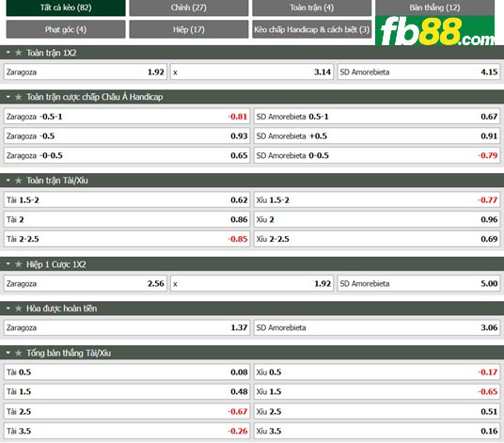The image size is (504, 443).
Task: Choose SD Amorebieta draw-refund at 3.06
Action: (x=377, y=327)
